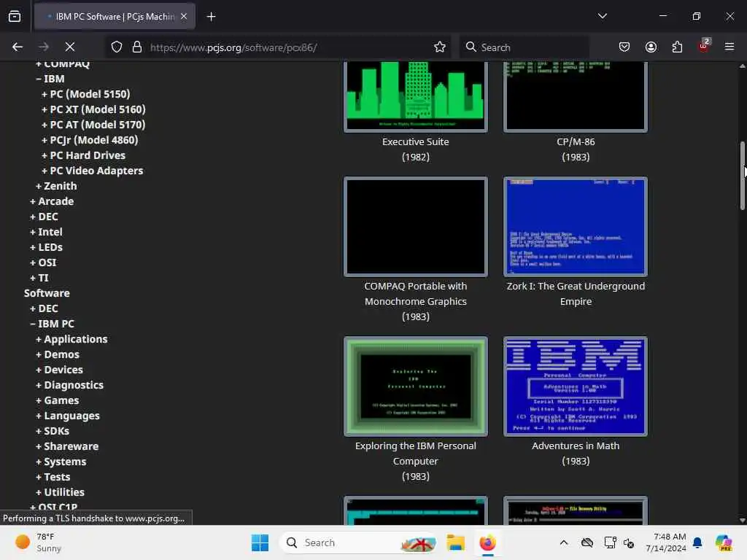
Task: Open the Zork I screenshot thumbnail
Action: click(576, 227)
